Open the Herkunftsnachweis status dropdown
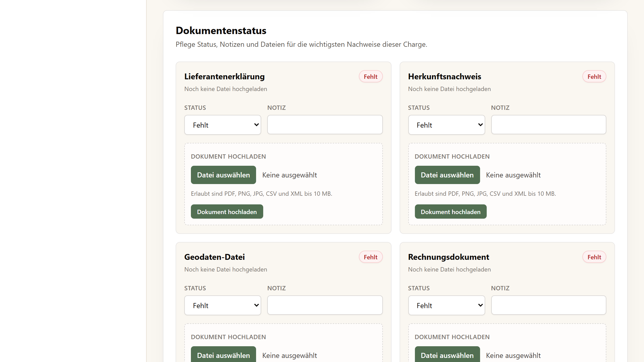644x362 pixels. [x=446, y=125]
